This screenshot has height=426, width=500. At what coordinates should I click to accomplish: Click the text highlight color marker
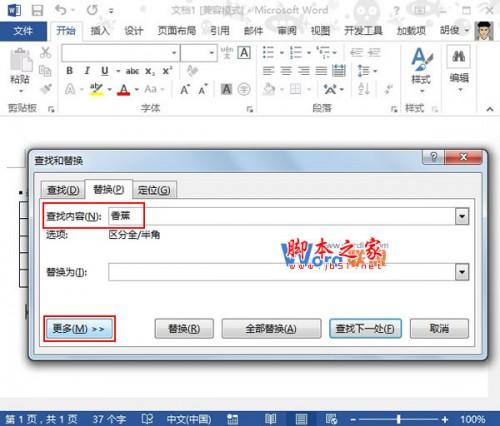[96, 89]
